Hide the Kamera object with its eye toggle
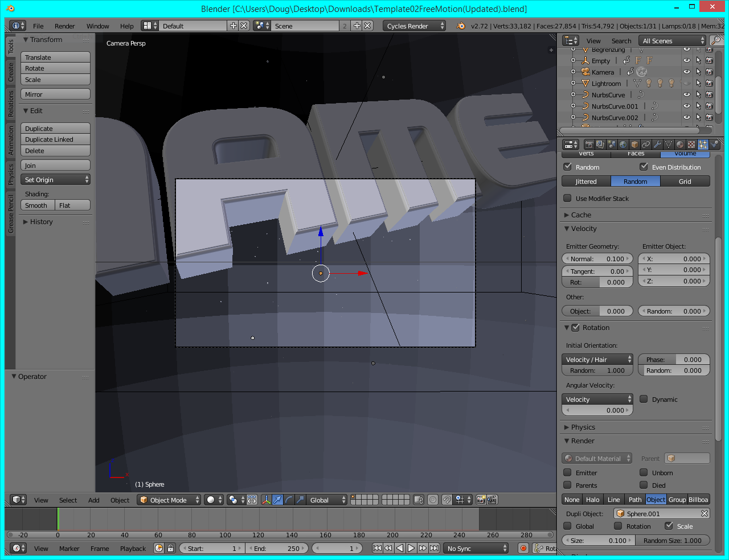 click(686, 72)
